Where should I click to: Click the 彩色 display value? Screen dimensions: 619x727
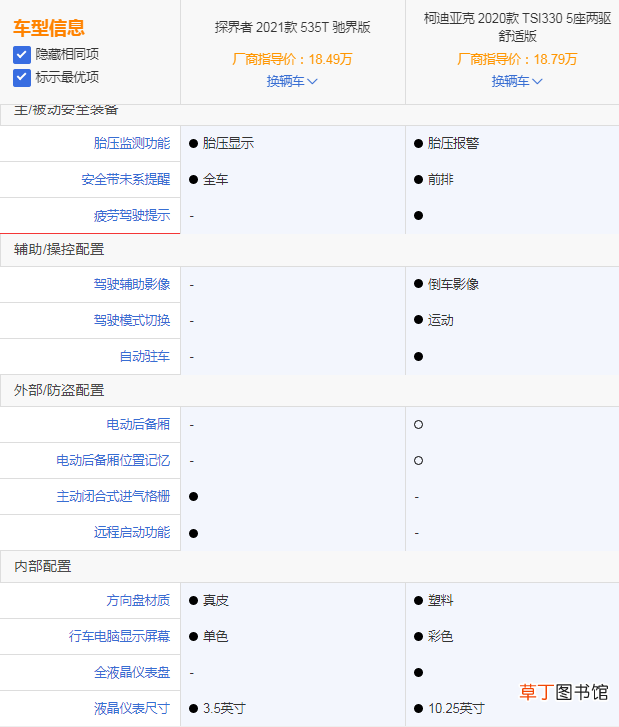440,636
